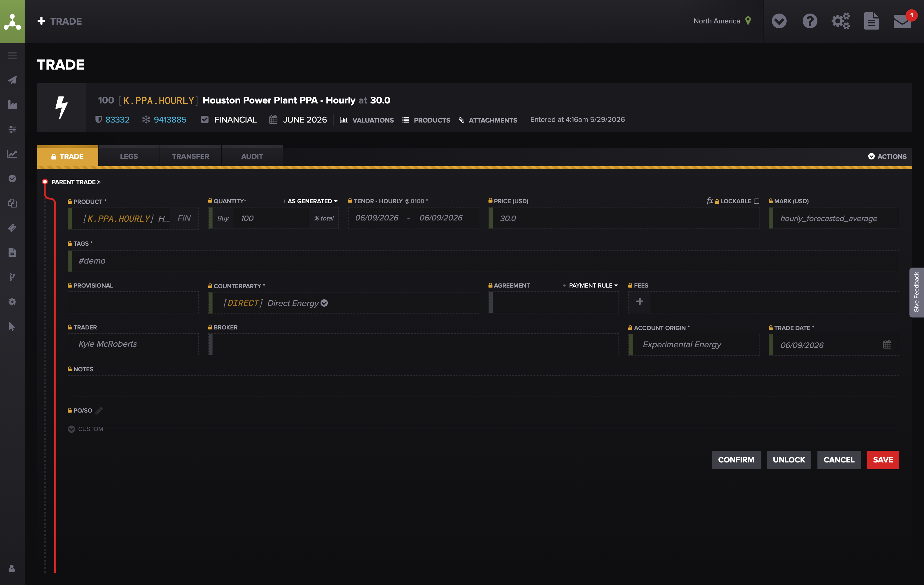Click the help question mark icon

[810, 21]
